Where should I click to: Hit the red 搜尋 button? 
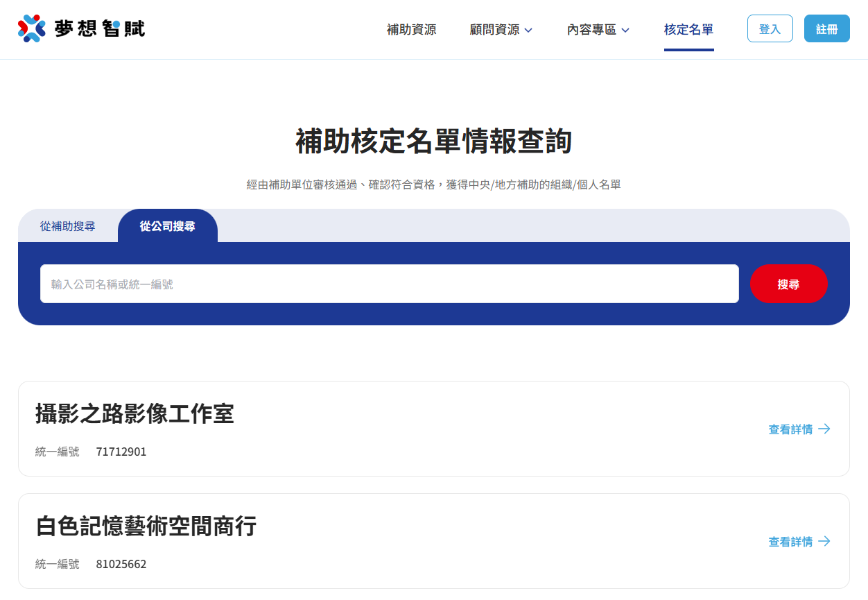788,284
